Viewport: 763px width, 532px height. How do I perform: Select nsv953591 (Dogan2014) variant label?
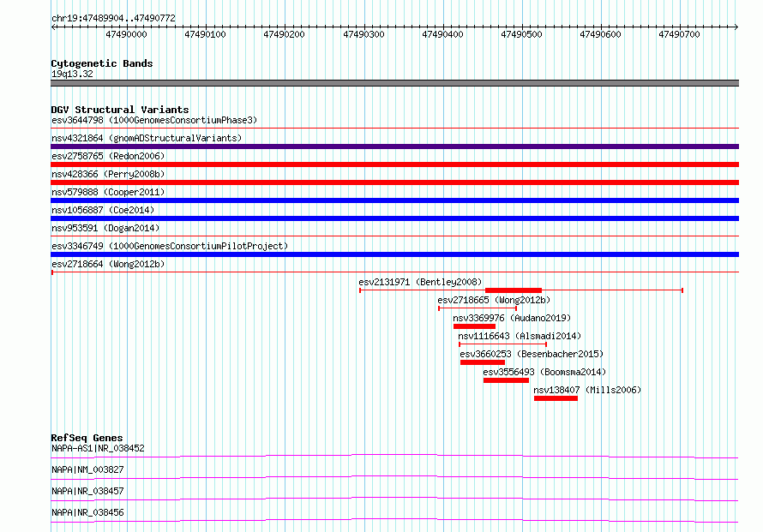(x=105, y=228)
